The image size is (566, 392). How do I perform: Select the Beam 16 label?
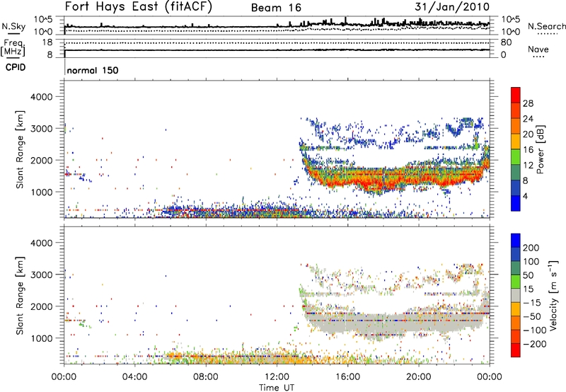[276, 8]
